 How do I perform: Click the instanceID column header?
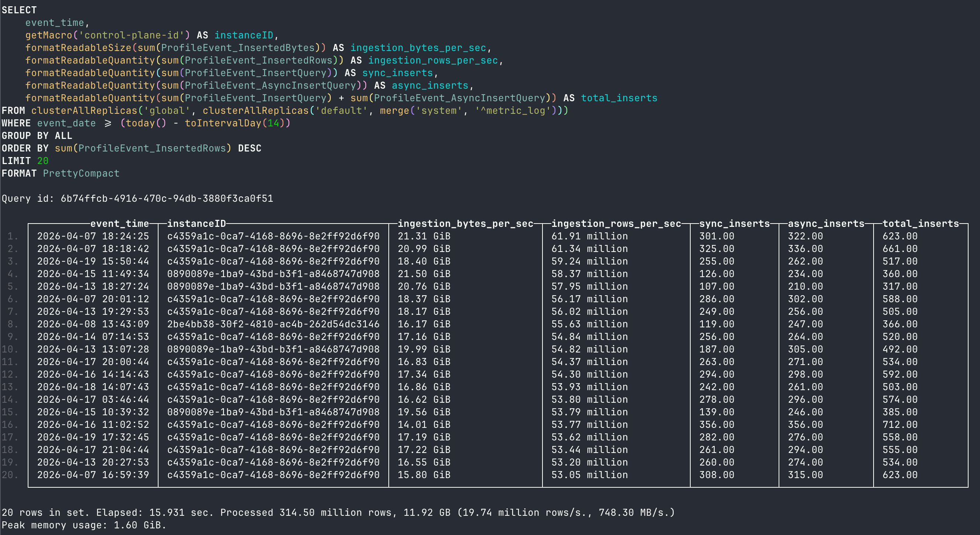[197, 224]
